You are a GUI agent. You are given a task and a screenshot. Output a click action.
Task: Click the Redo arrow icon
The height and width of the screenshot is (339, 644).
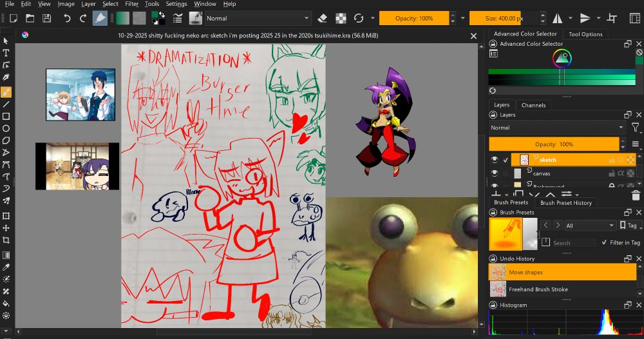[x=83, y=18]
